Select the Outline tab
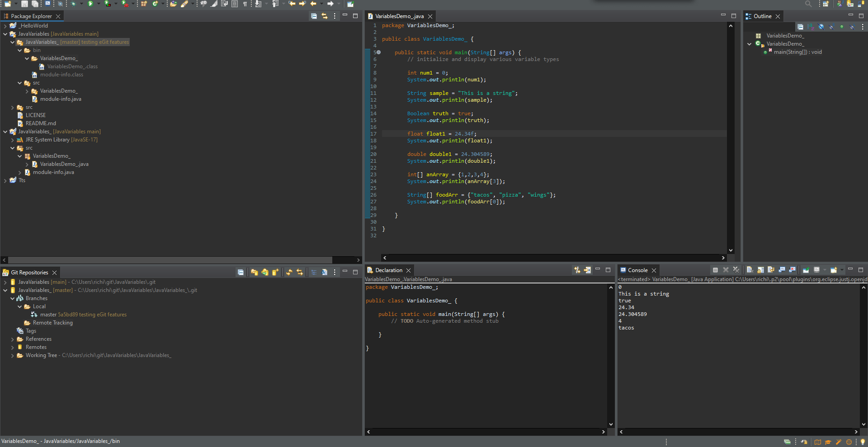The image size is (868, 447). (x=762, y=16)
